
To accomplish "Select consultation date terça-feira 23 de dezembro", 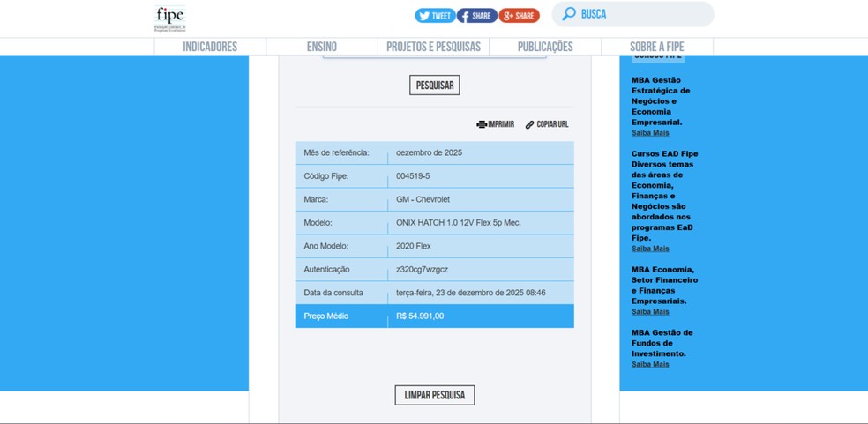I will (470, 293).
